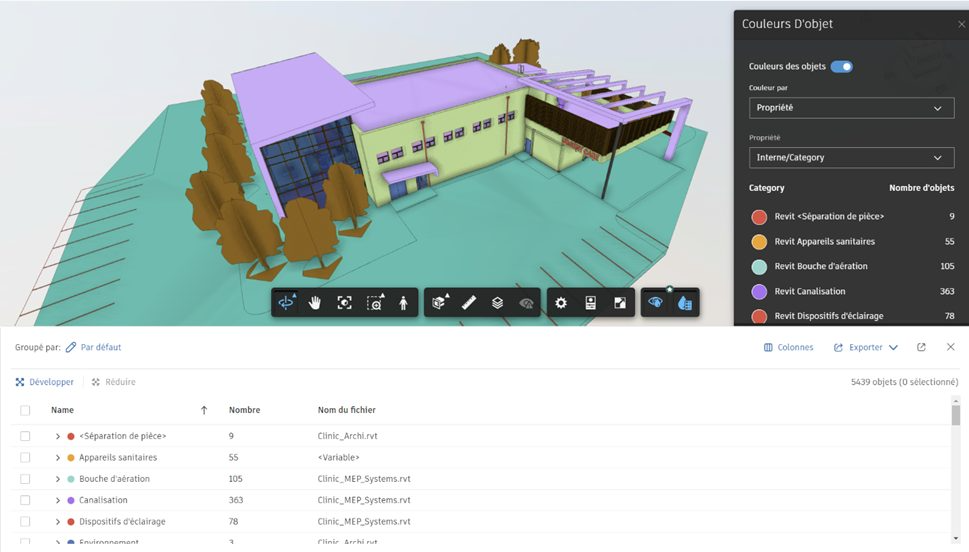Screen dimensions: 969x552
Task: Click Développer to expand all groups
Action: point(45,382)
